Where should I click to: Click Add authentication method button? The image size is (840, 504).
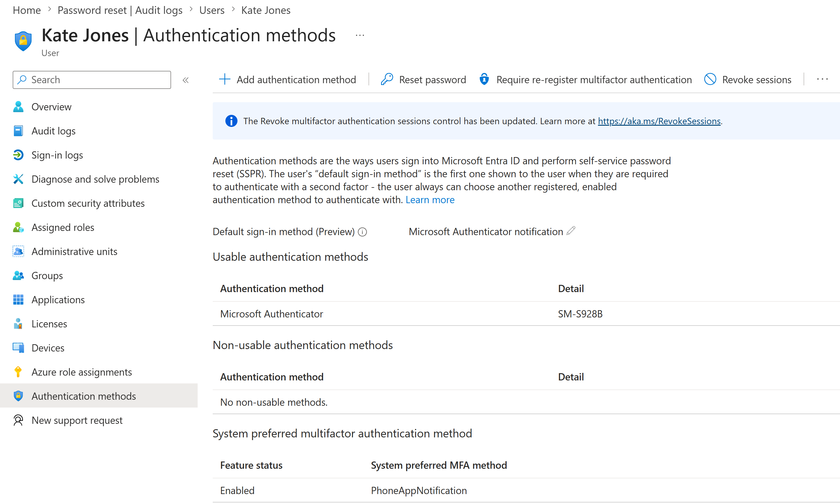coord(288,80)
